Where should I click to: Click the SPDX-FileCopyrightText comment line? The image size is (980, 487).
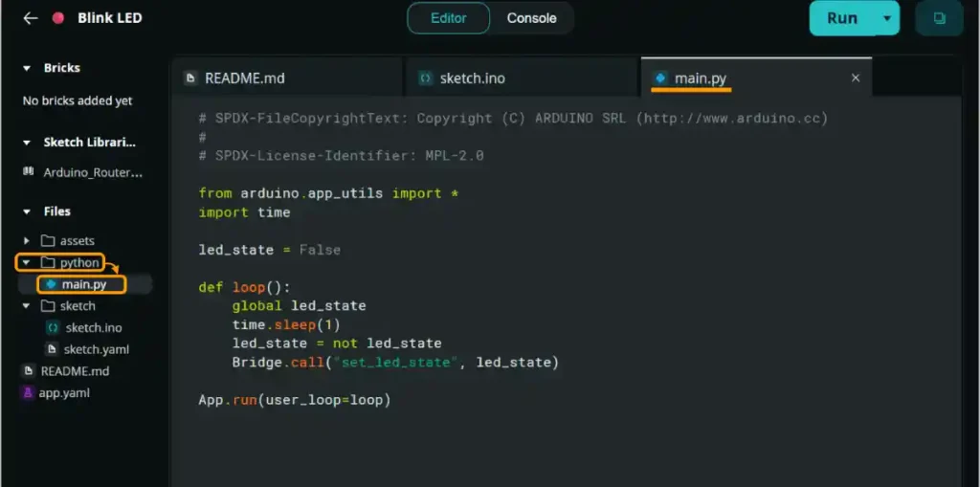[x=513, y=118]
